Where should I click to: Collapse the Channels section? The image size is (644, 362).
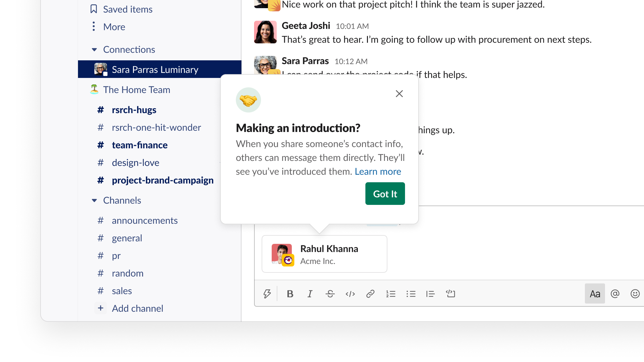click(x=94, y=200)
